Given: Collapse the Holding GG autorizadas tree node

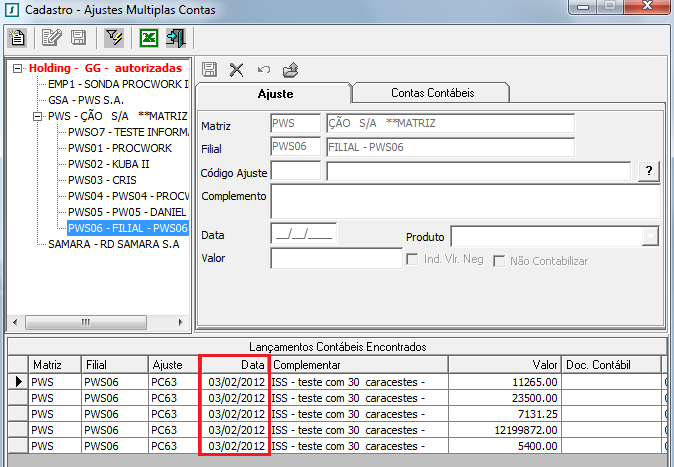Looking at the screenshot, I should pyautogui.click(x=19, y=69).
